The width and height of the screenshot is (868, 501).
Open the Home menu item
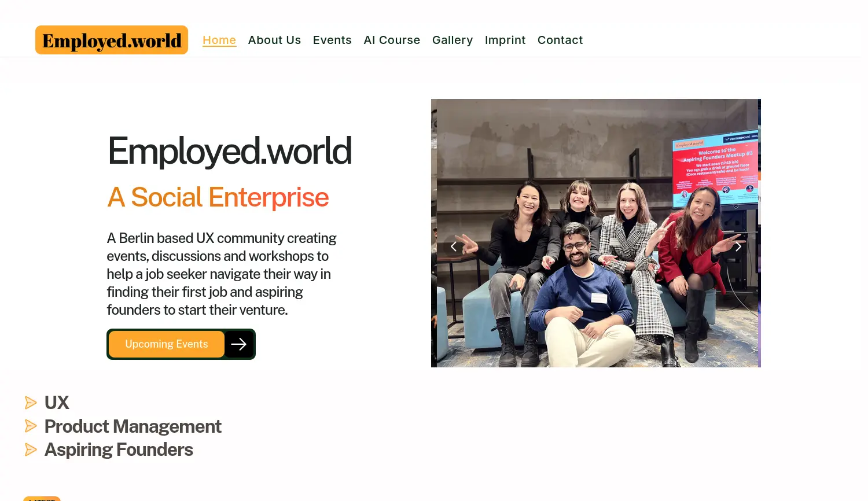click(219, 40)
